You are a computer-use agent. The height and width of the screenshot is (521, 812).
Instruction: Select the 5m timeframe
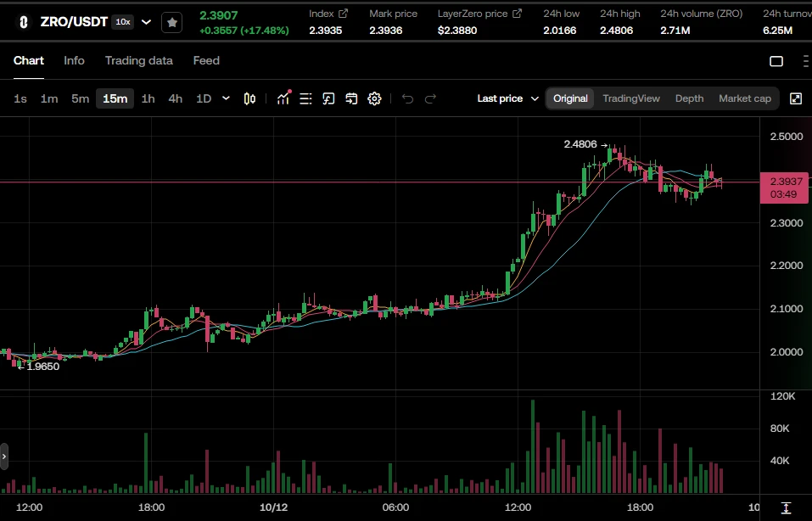click(81, 98)
